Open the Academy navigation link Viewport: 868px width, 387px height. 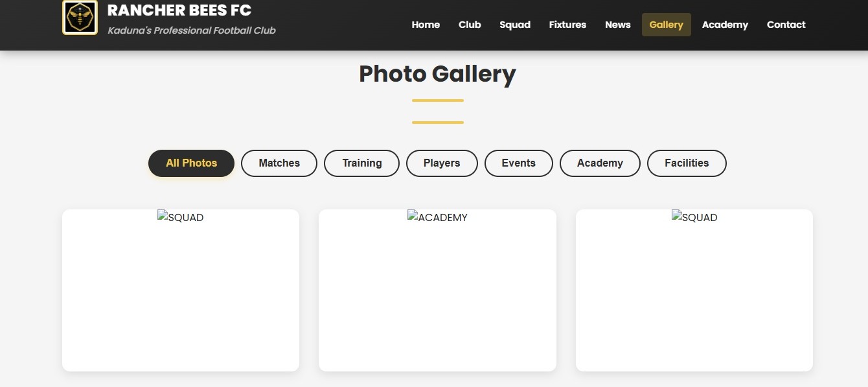click(725, 25)
